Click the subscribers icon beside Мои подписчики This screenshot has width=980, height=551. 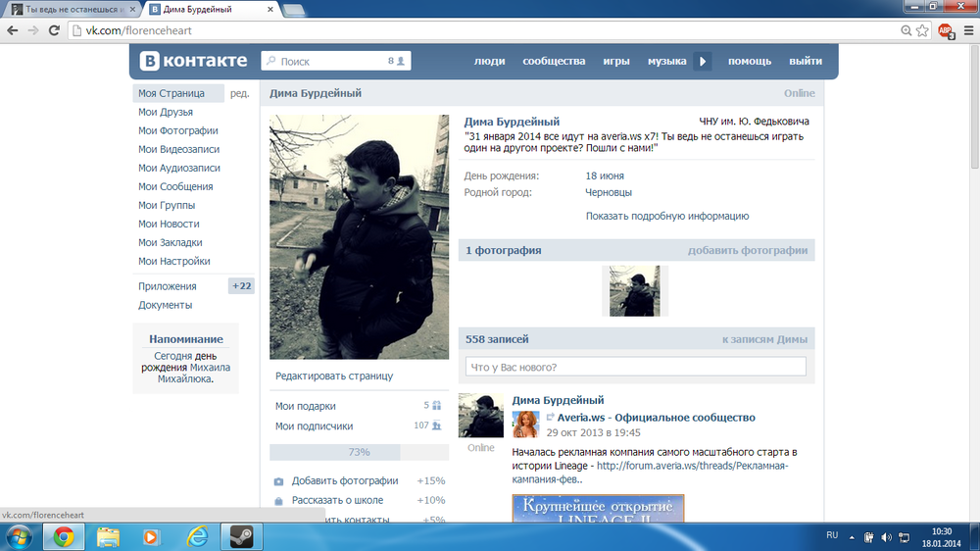click(437, 426)
